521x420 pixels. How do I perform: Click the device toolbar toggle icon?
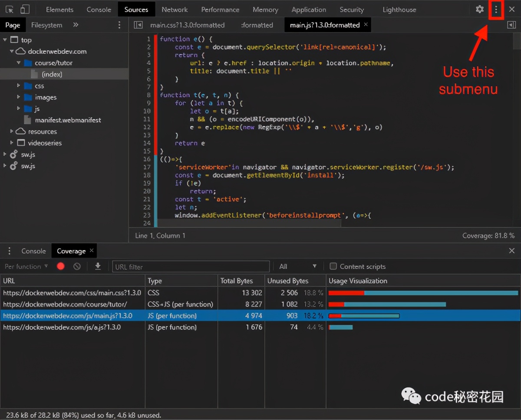(x=25, y=9)
